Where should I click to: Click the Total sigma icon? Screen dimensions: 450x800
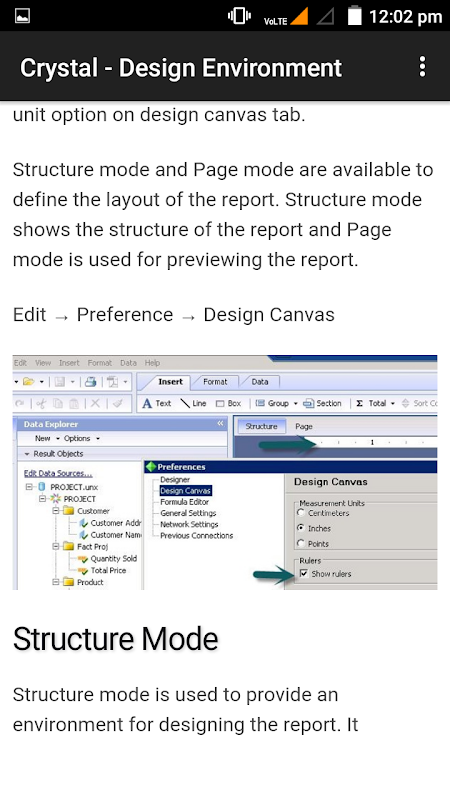click(x=359, y=403)
